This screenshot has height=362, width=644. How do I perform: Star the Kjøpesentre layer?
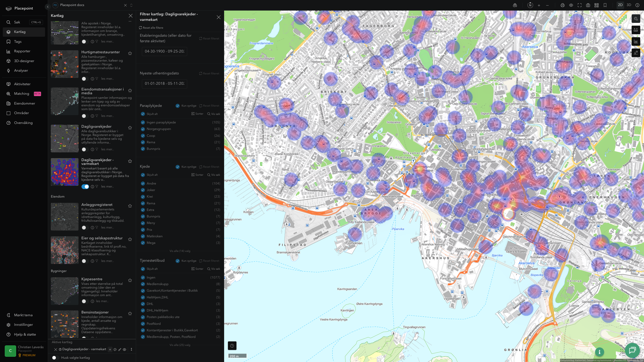pos(130,280)
